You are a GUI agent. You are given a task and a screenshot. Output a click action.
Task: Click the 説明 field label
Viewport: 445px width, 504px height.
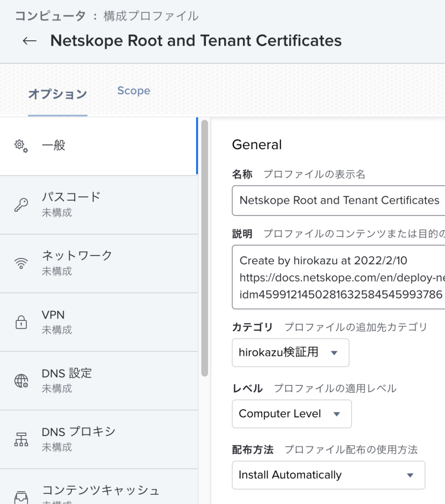(x=242, y=234)
